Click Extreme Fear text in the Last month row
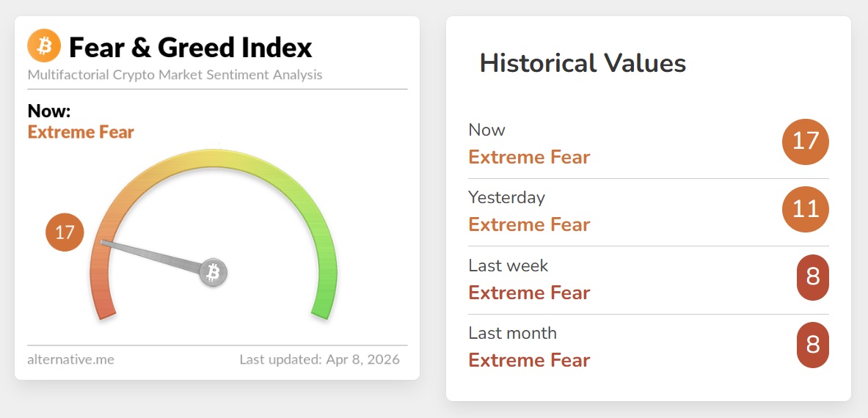Viewport: 868px width, 418px height. point(529,360)
